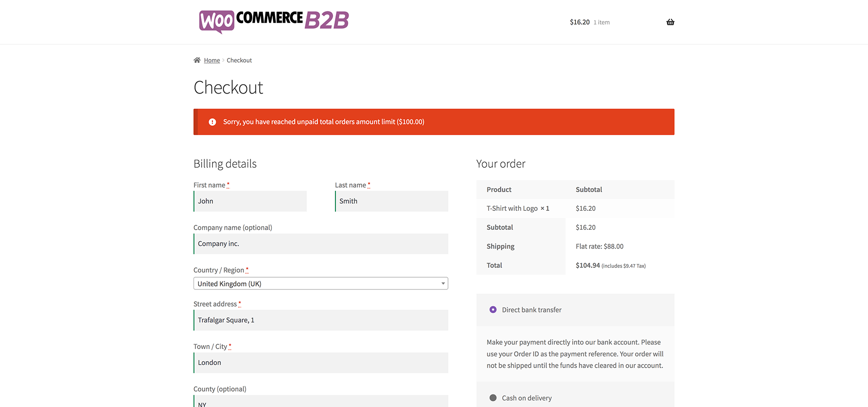
Task: Click the home breadcrumb icon
Action: click(x=197, y=60)
